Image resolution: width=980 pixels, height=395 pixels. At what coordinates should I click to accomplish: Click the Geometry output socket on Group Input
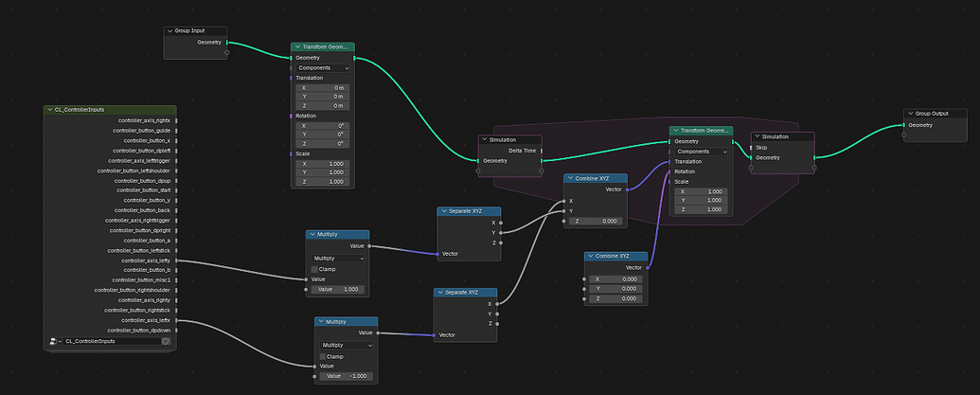227,43
